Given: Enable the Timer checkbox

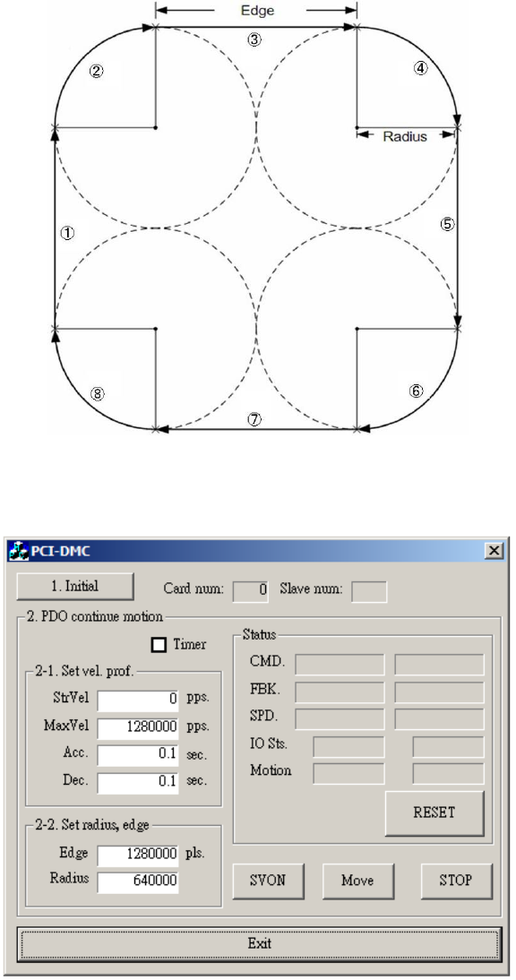Looking at the screenshot, I should point(159,644).
